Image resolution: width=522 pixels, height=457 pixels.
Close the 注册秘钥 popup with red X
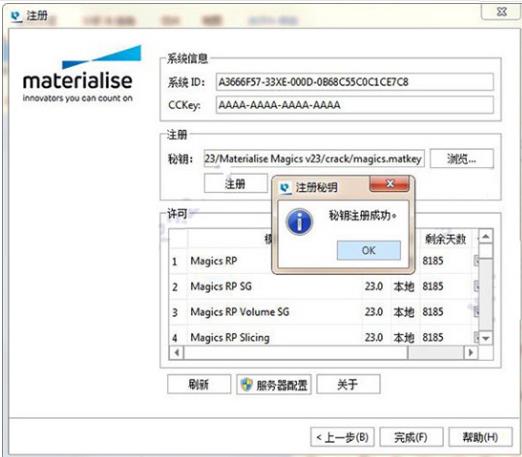[389, 184]
